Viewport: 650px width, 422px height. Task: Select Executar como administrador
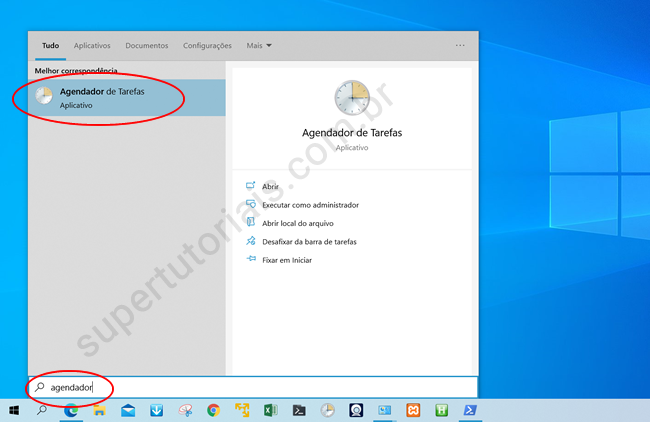pos(309,205)
